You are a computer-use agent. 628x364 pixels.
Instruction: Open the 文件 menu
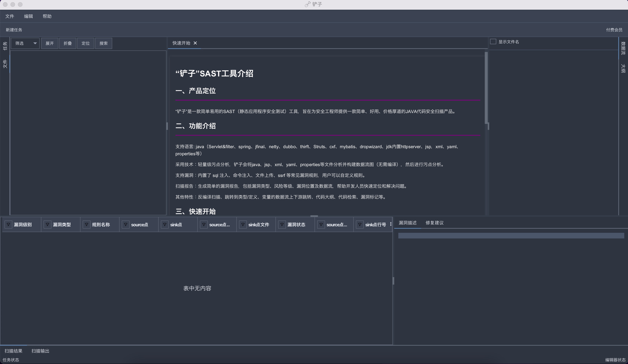(x=10, y=16)
